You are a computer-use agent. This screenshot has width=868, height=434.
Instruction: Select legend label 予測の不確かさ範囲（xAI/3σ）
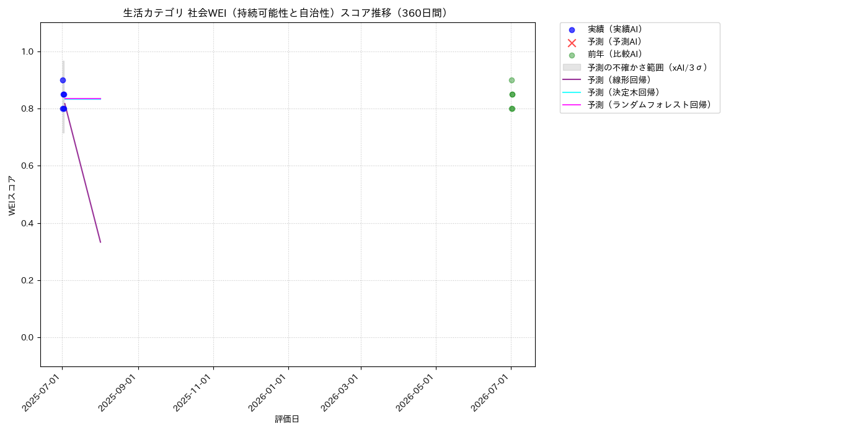pyautogui.click(x=648, y=67)
